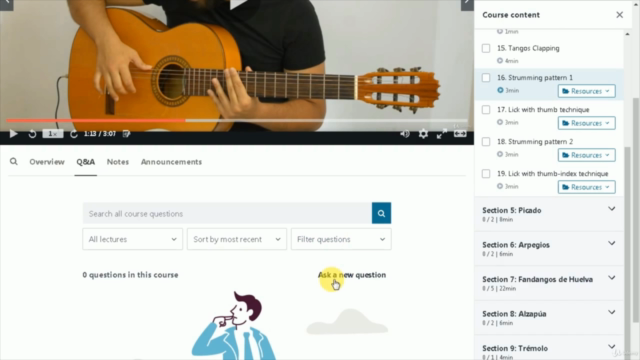Check the 18. Strumming pattern 2 checkbox
This screenshot has width=640, height=360.
pyautogui.click(x=486, y=142)
